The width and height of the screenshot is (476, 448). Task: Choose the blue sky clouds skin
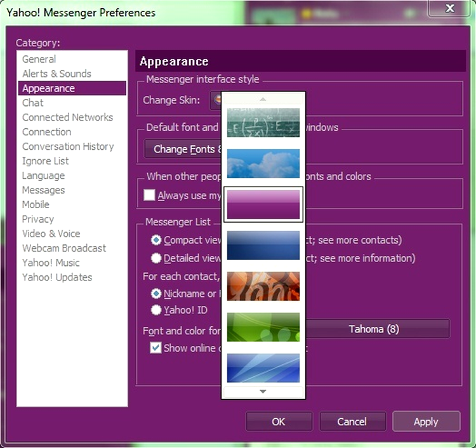pos(263,163)
